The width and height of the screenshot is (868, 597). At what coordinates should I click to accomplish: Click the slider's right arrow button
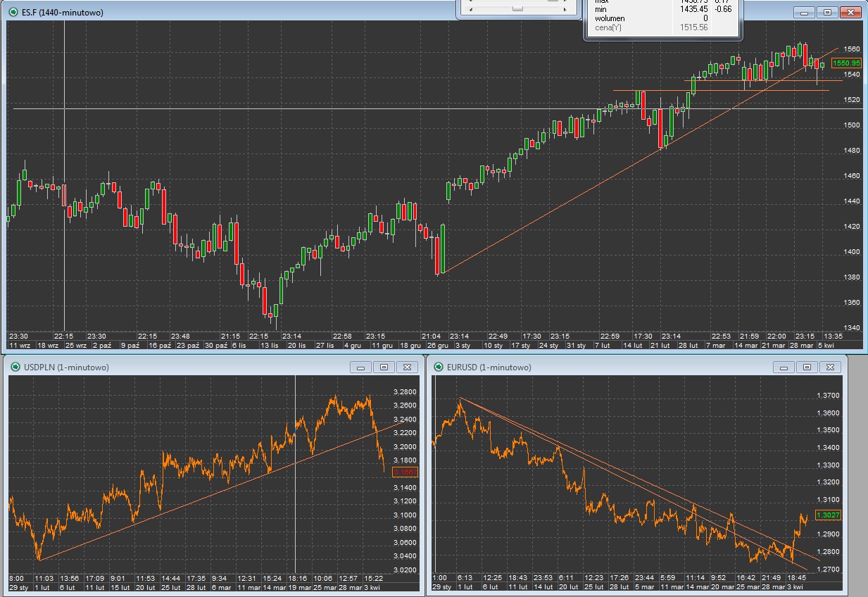[564, 8]
